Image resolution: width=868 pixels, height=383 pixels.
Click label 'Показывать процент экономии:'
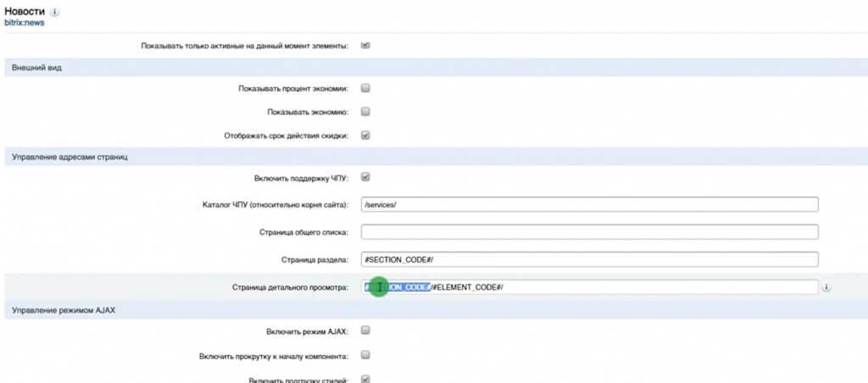pos(293,89)
